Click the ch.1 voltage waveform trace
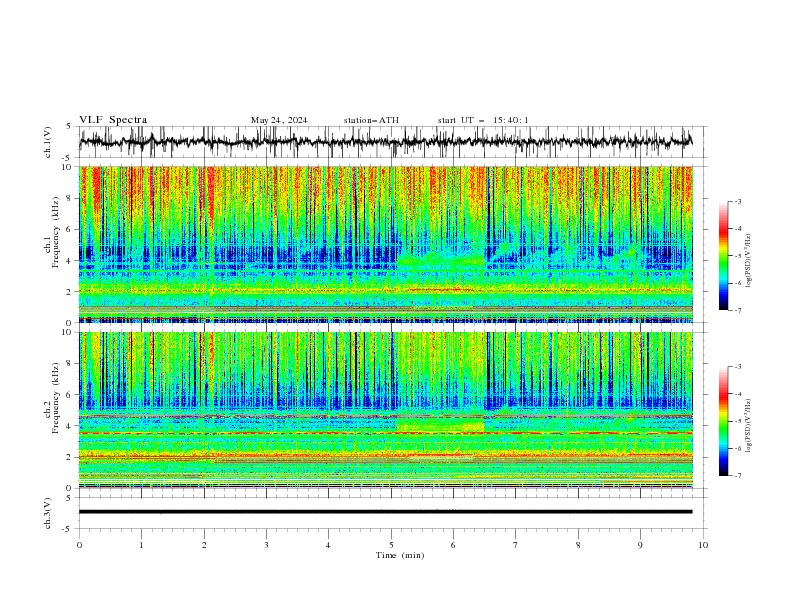The image size is (792, 612). point(385,142)
